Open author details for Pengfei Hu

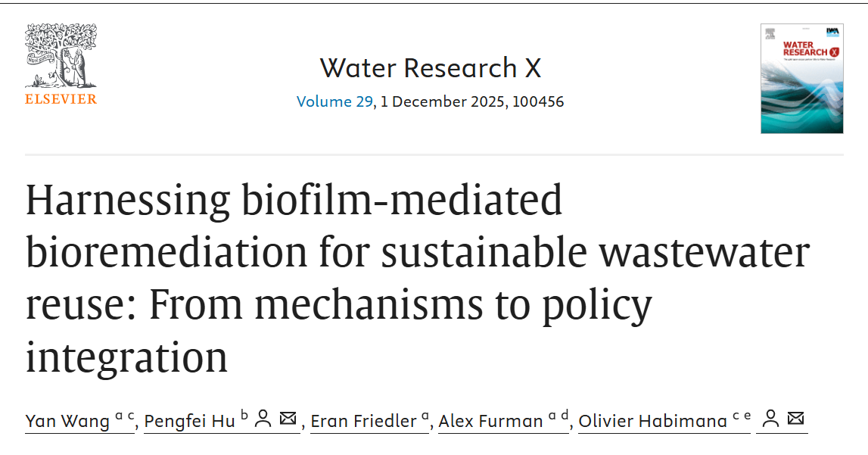pos(189,421)
